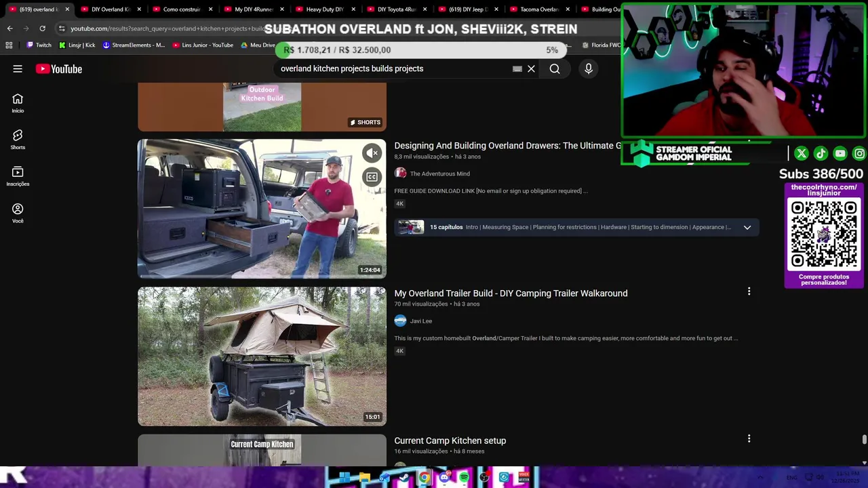Open Você in the sidebar
This screenshot has width=868, height=488.
pyautogui.click(x=18, y=213)
